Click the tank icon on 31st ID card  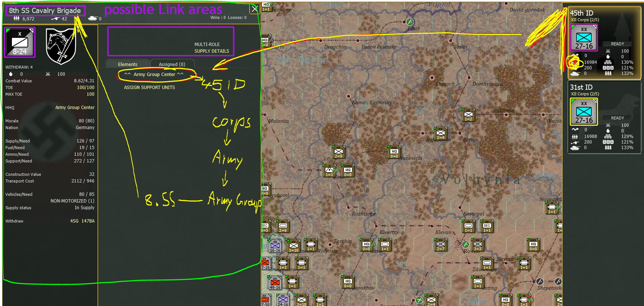click(x=575, y=148)
